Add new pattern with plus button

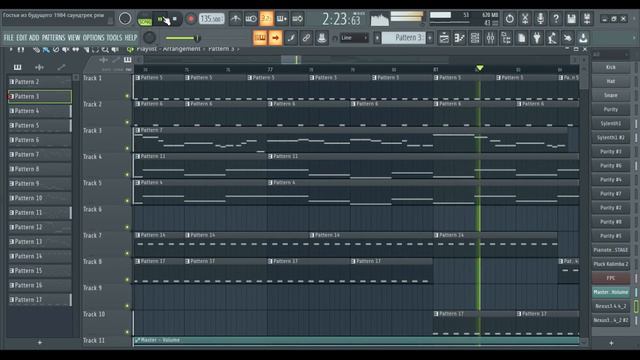click(x=430, y=38)
